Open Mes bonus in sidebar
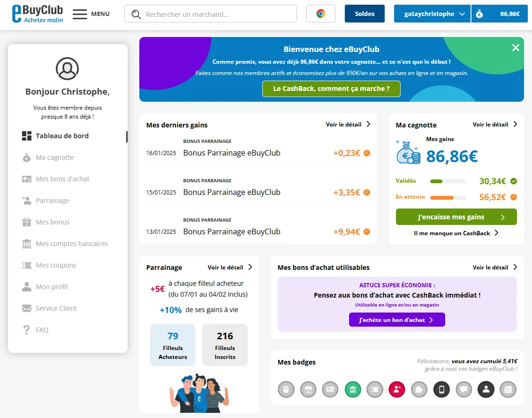The height and width of the screenshot is (418, 532). [x=46, y=222]
